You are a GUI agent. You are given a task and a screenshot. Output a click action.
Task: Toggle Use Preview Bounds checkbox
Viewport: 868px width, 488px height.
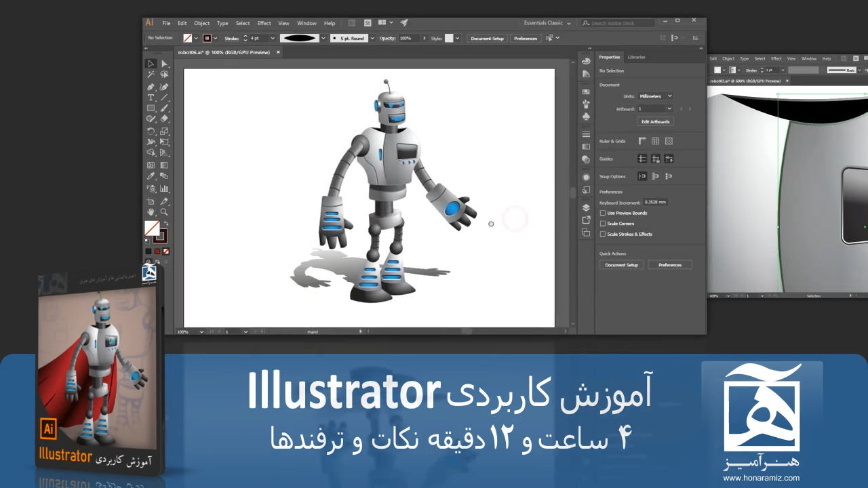point(603,213)
